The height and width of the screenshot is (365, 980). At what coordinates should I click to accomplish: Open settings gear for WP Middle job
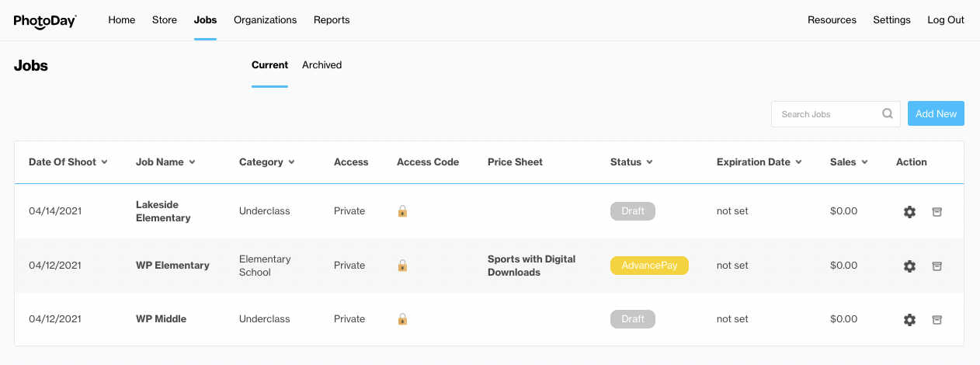pos(909,319)
